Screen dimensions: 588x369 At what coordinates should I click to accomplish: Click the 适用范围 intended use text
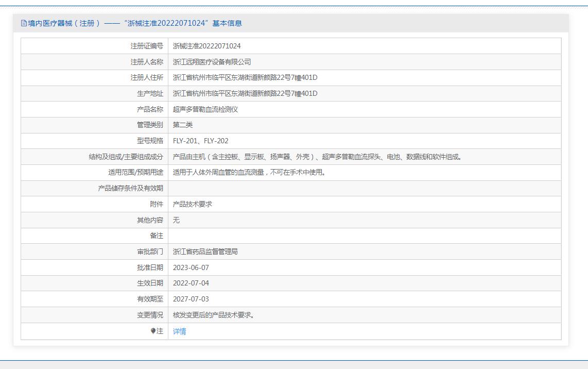250,173
